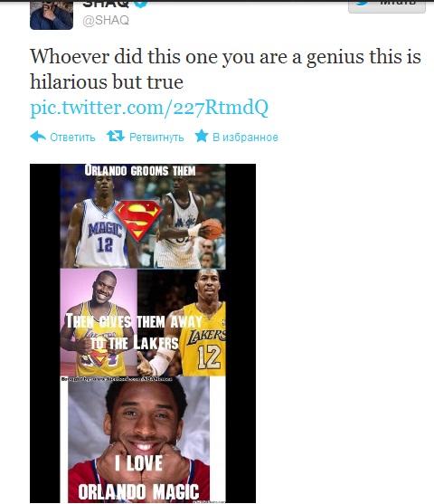
Task: Open the @SHAQ handle link
Action: click(106, 20)
